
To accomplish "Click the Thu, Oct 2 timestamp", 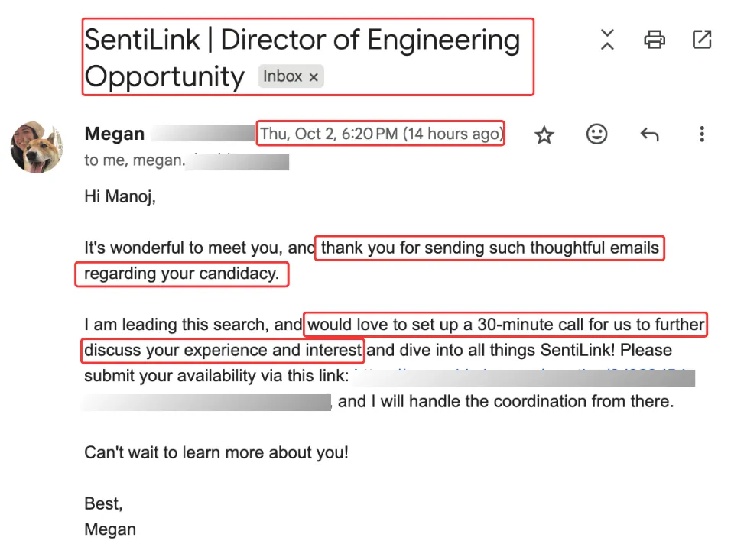I will click(x=381, y=134).
